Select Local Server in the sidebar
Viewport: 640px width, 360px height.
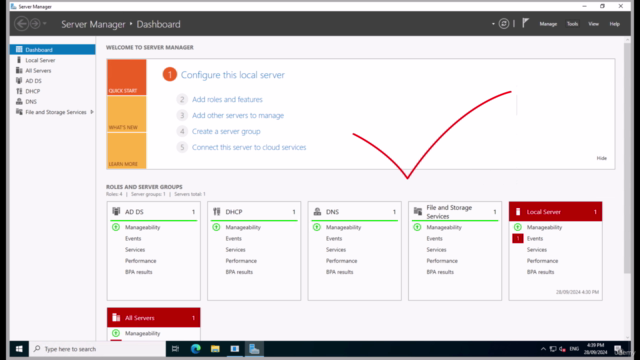click(53, 60)
